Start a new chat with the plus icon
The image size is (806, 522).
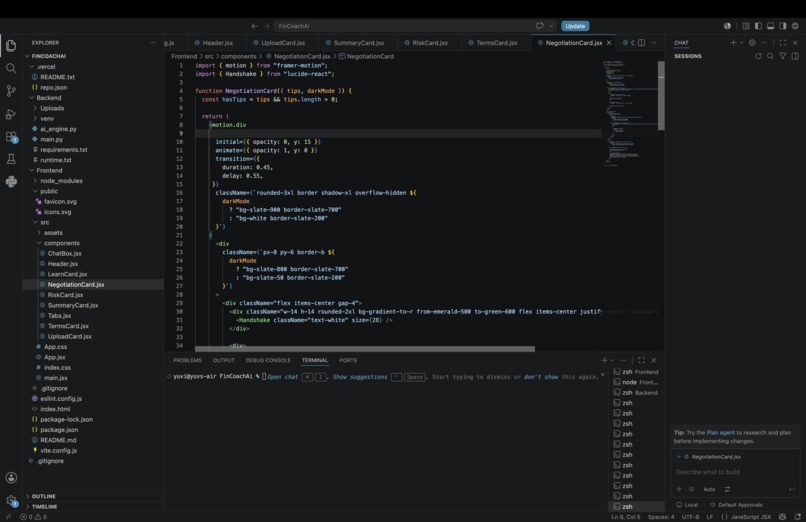(x=734, y=43)
